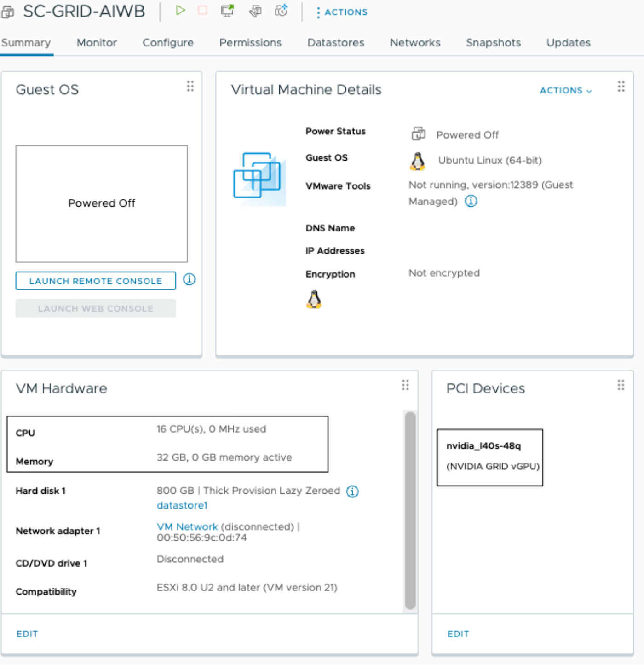Click the VM Hardware card drag handle

[405, 385]
